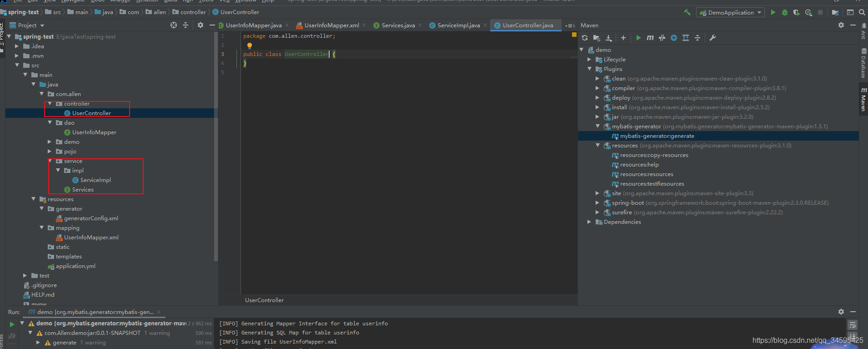This screenshot has width=868, height=349.
Task: Expand Dependencies in Maven panel
Action: (x=589, y=222)
